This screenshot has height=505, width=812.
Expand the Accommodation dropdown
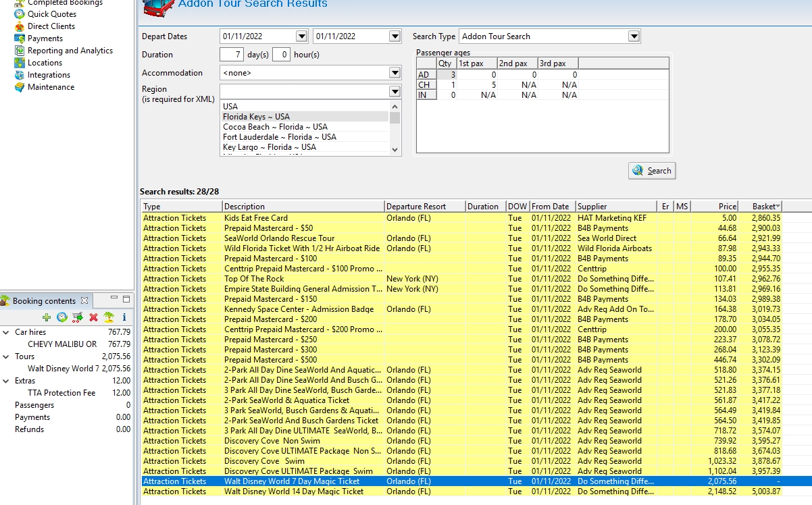point(395,73)
